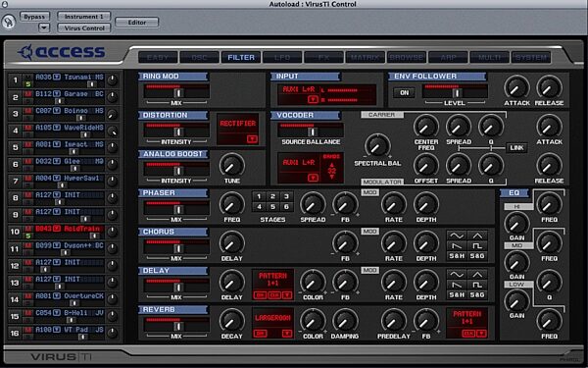
Task: Select Phaser stages button 4
Action: coord(259,206)
